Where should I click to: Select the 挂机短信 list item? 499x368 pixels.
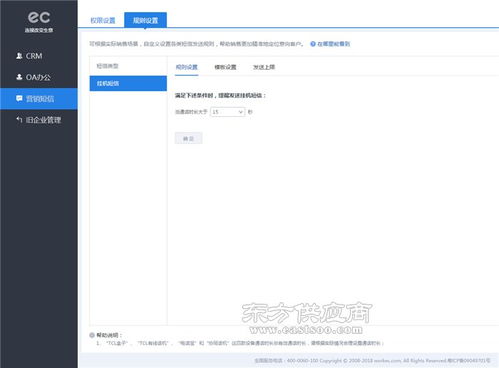128,83
